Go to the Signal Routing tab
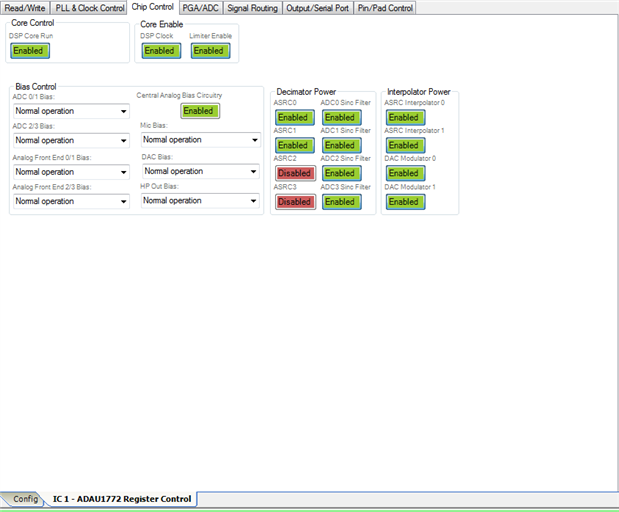619x512 pixels. (x=252, y=8)
